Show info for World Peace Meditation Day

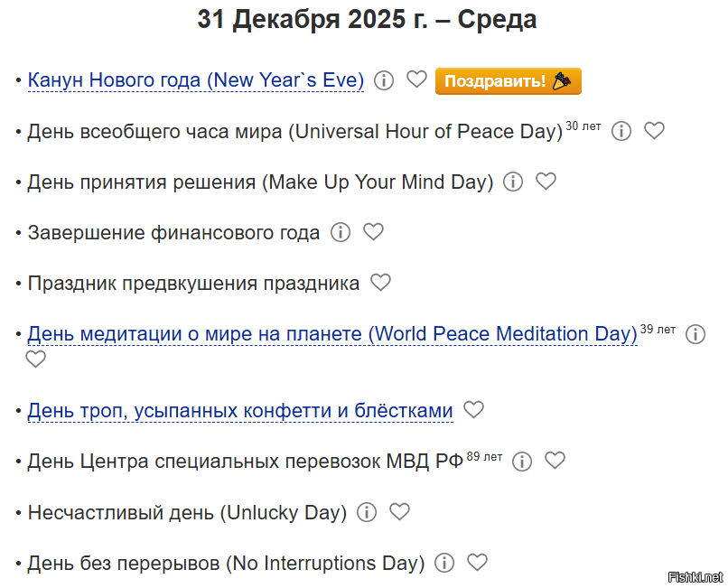(695, 334)
